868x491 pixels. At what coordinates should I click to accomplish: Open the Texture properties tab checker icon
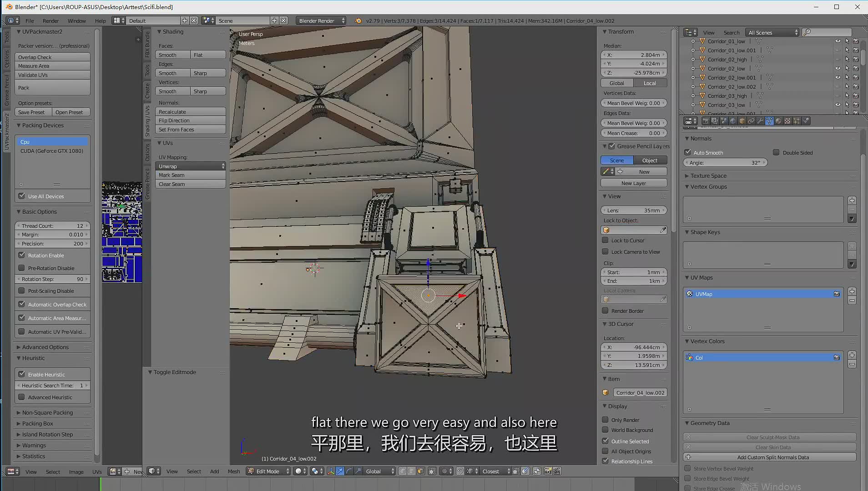click(x=787, y=121)
